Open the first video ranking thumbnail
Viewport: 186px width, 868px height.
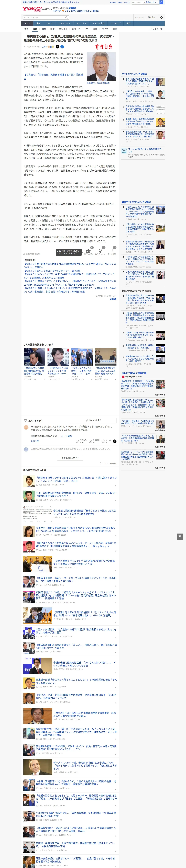pos(160,299)
